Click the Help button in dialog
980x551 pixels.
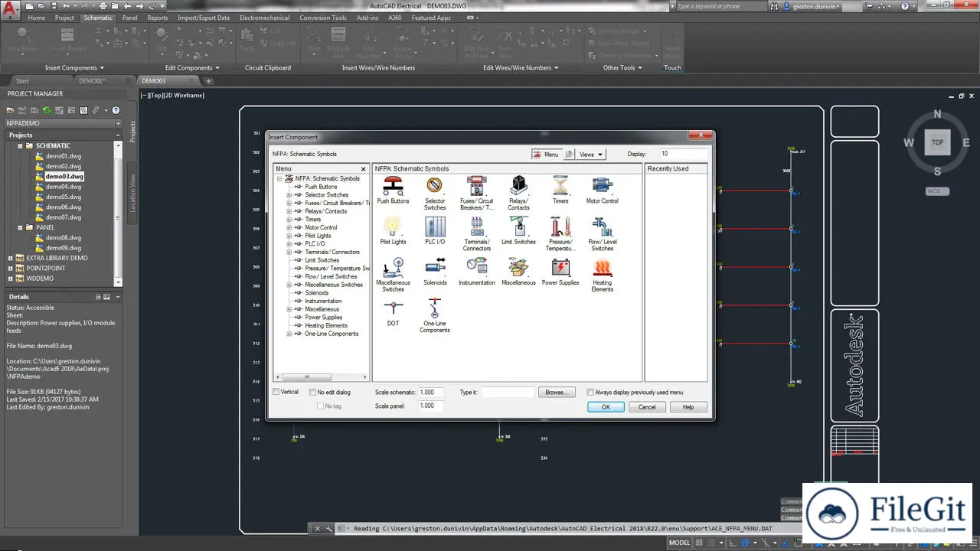coord(688,407)
